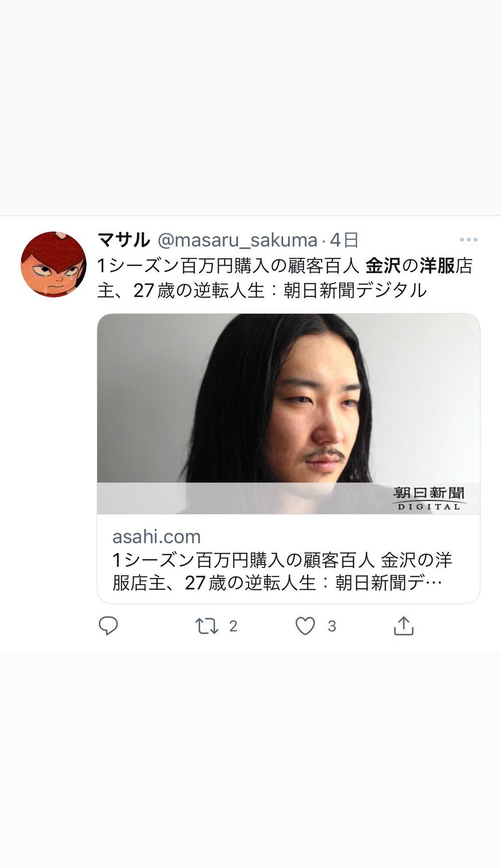This screenshot has width=501, height=868.
Task: Select the tweet text starting with 1シーズン
Action: 285,278
